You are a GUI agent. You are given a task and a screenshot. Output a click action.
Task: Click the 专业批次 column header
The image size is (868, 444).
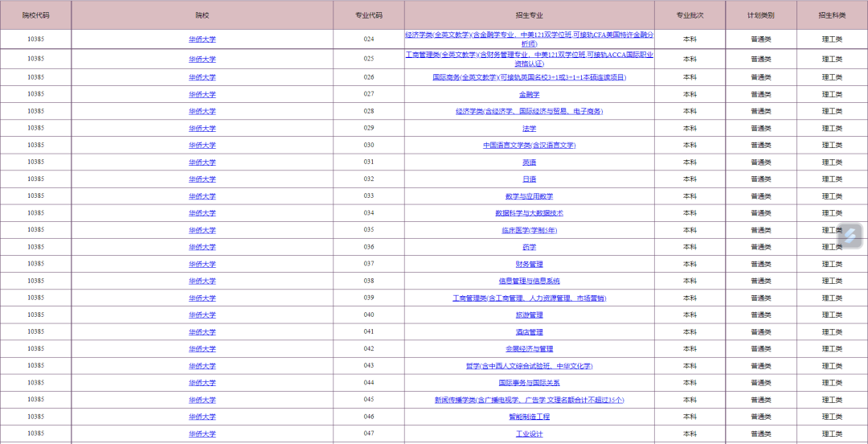(x=690, y=15)
